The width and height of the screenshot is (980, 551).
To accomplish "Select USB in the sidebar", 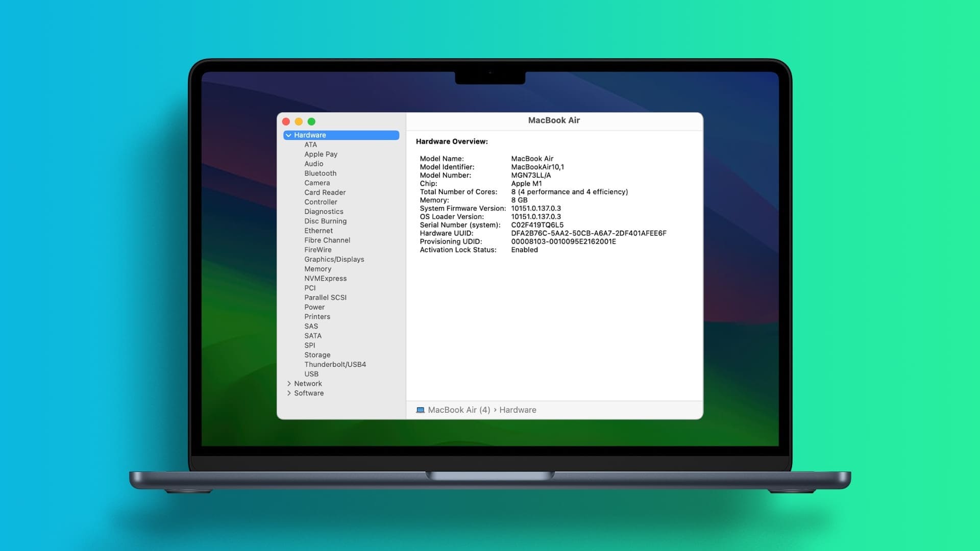I will coord(311,374).
